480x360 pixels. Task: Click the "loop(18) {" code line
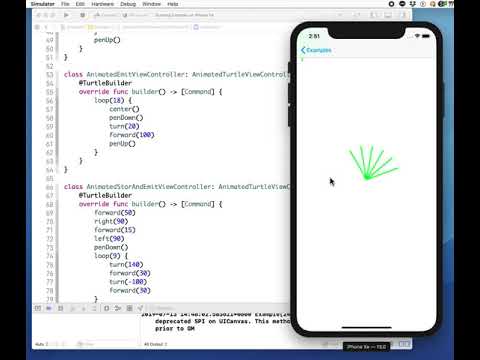(x=113, y=100)
